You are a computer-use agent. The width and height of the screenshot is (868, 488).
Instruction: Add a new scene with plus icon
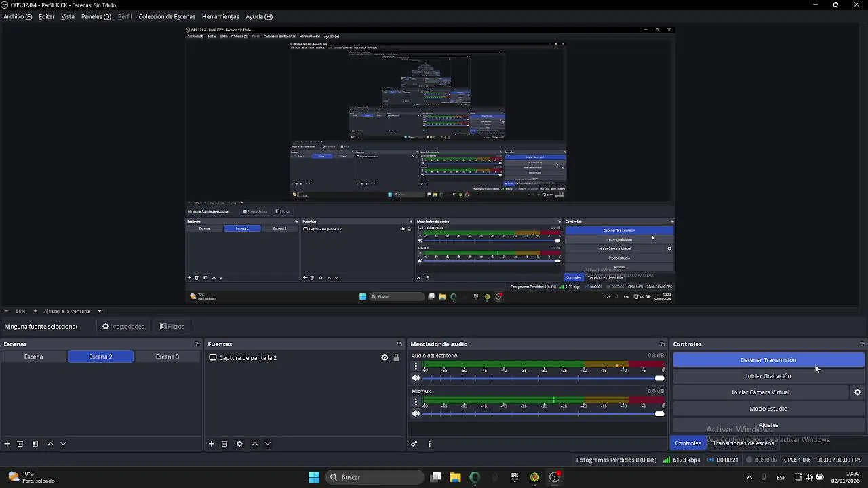pyautogui.click(x=7, y=444)
